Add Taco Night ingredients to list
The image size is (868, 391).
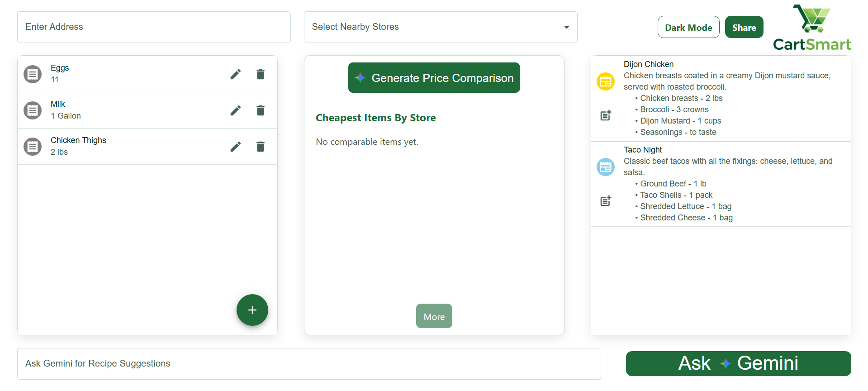pos(606,201)
